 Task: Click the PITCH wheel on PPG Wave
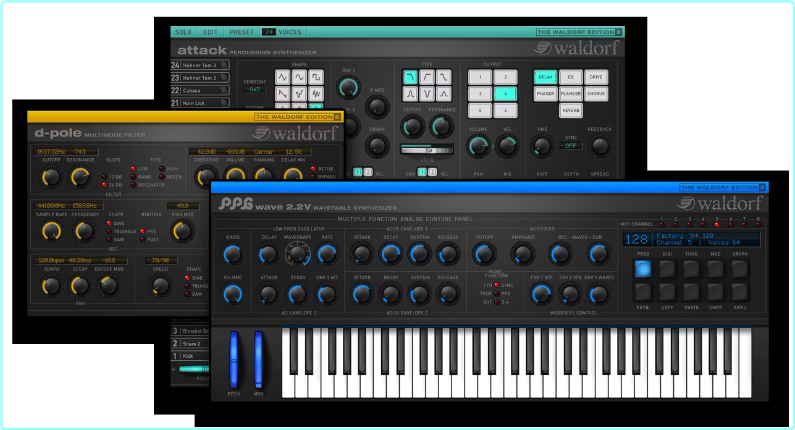pos(234,360)
